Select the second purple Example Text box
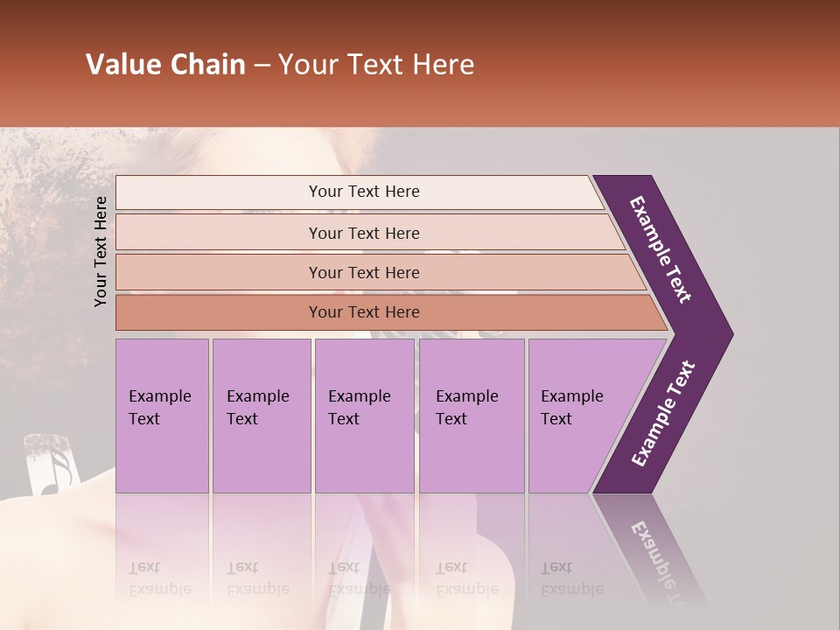The height and width of the screenshot is (630, 840). click(261, 416)
